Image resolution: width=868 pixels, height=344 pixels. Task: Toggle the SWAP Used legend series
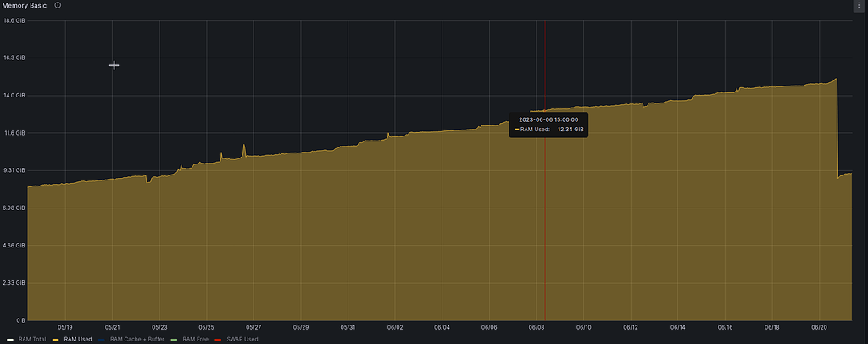pos(242,339)
